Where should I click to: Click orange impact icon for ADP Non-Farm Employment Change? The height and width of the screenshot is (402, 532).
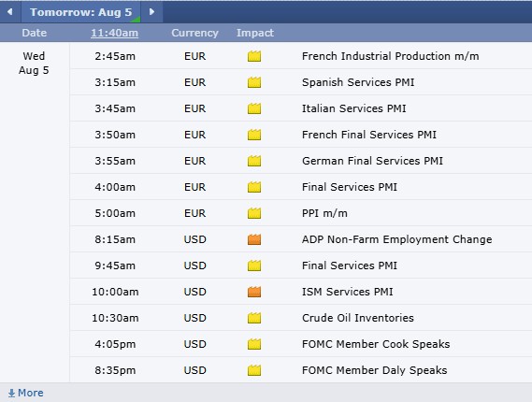254,239
